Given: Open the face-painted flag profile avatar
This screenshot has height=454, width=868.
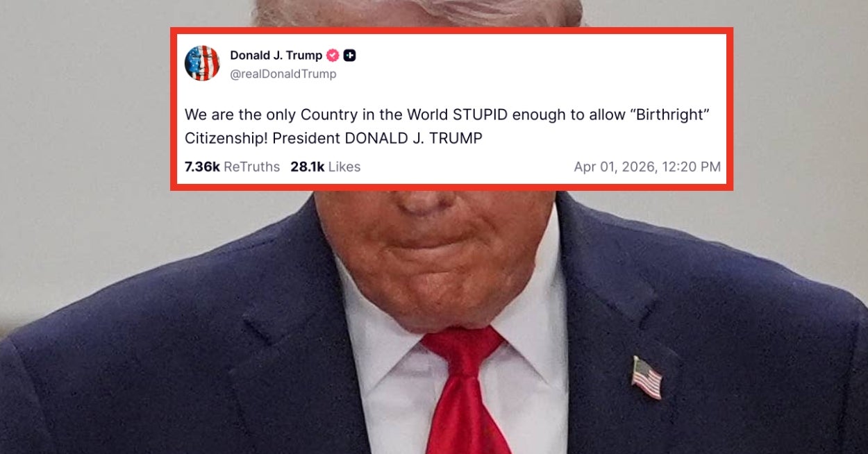Looking at the screenshot, I should click(x=202, y=63).
